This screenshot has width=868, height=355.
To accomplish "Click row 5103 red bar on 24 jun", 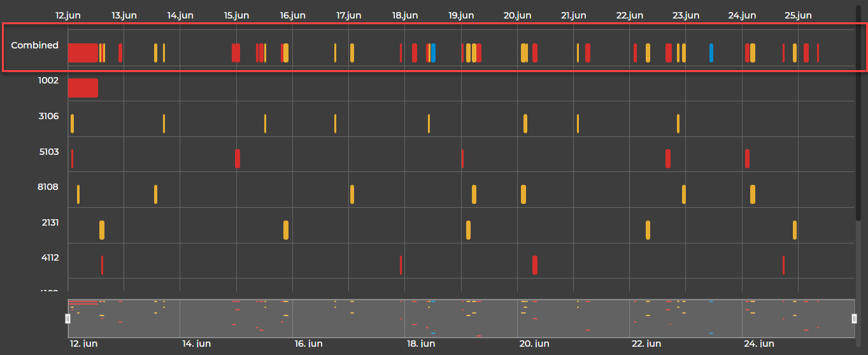I will click(747, 159).
